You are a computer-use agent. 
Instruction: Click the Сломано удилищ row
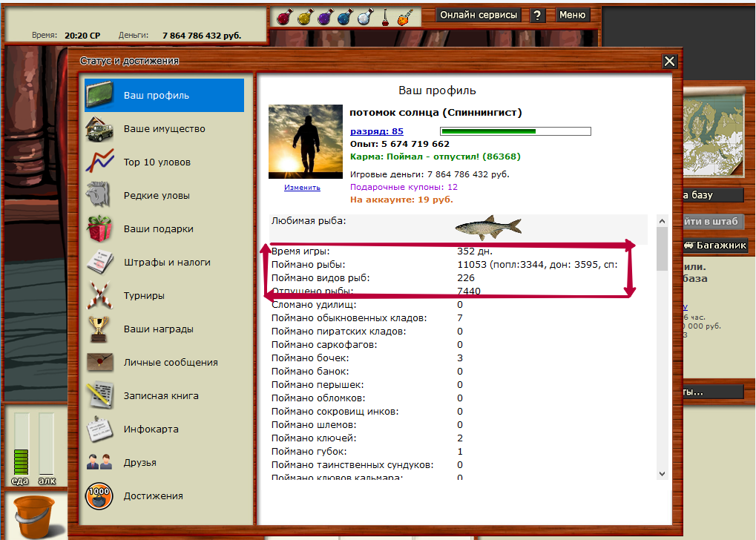[459, 305]
